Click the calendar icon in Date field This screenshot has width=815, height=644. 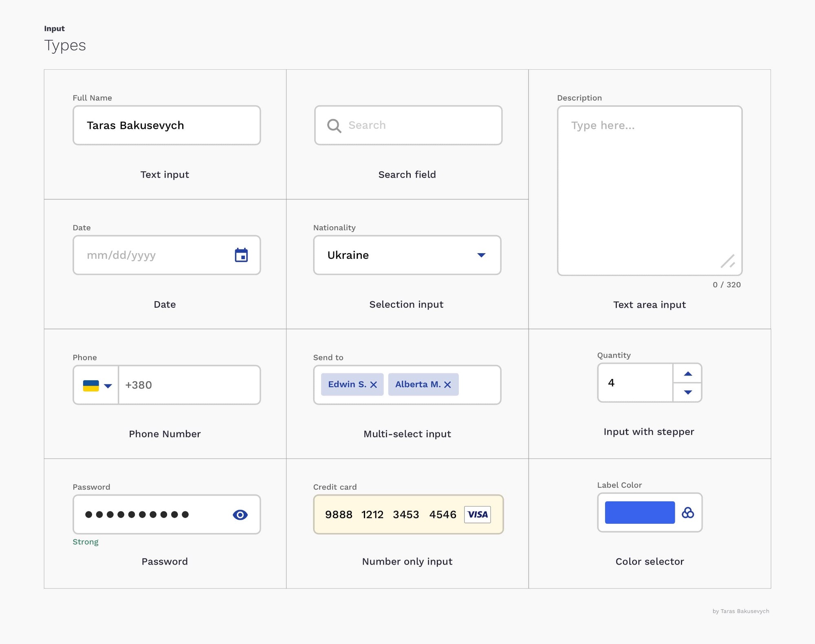242,255
